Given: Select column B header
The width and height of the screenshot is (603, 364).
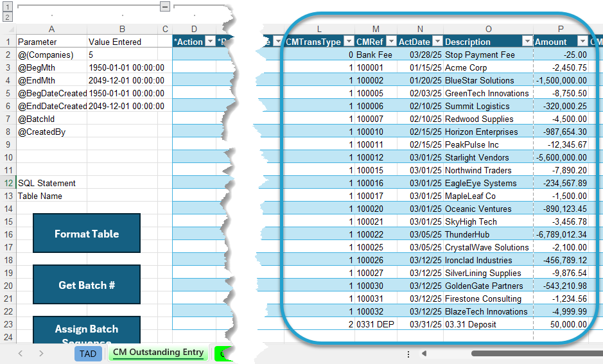Looking at the screenshot, I should click(x=122, y=30).
